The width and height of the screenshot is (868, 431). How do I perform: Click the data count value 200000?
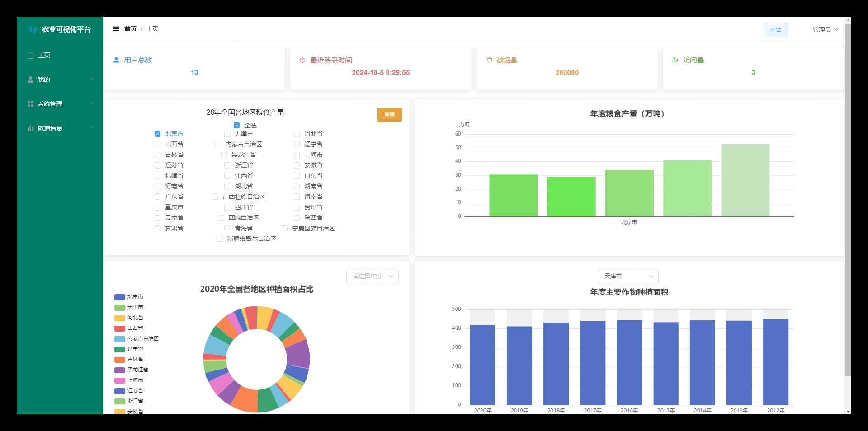(x=567, y=73)
